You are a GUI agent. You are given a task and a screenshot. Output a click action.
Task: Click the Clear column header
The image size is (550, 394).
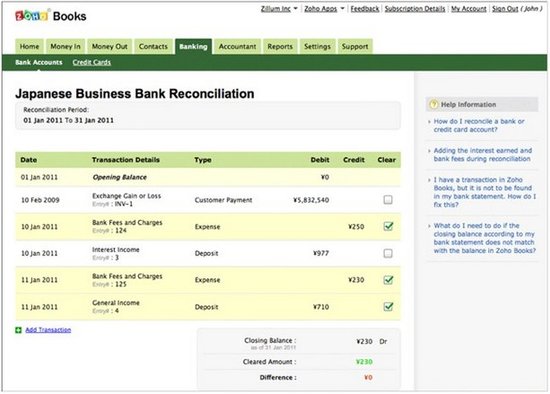coord(387,160)
